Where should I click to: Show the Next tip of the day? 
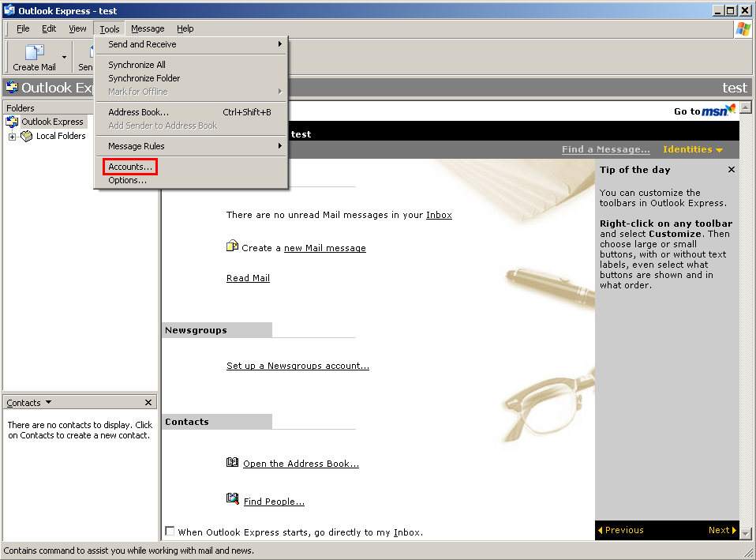(721, 530)
